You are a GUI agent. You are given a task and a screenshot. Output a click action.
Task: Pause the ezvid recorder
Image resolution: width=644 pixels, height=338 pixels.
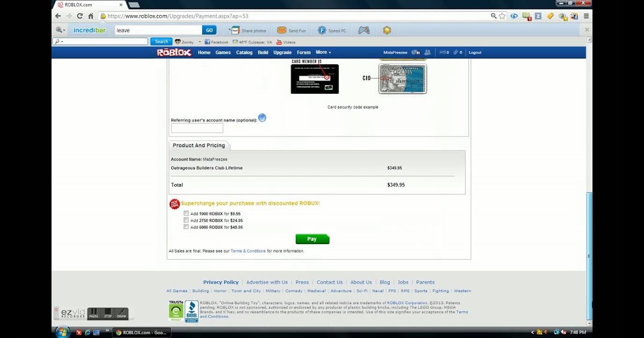click(x=93, y=313)
